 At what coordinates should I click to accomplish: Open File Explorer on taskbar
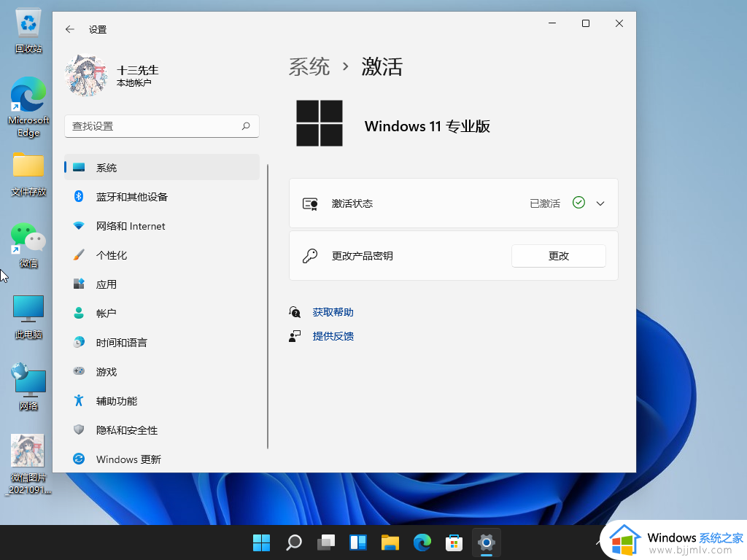pos(390,542)
